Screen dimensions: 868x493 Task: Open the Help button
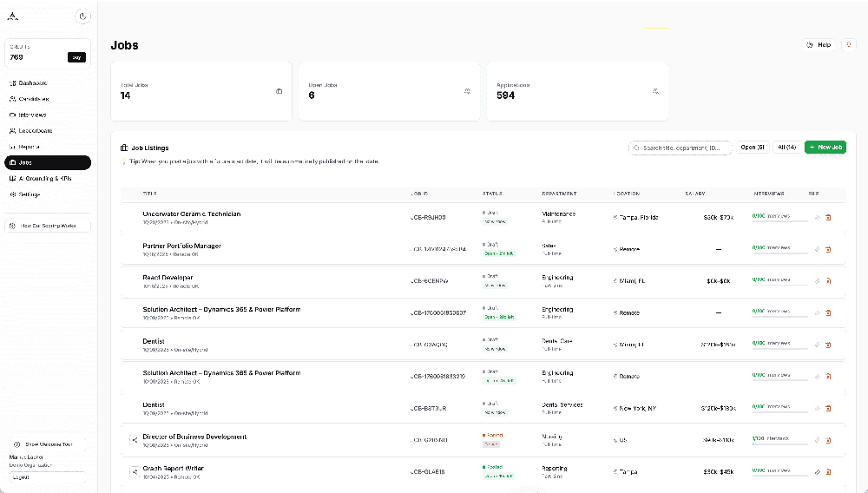point(819,45)
